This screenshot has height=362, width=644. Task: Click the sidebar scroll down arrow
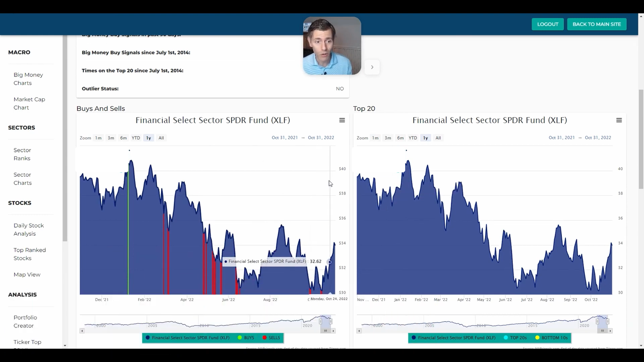65,346
